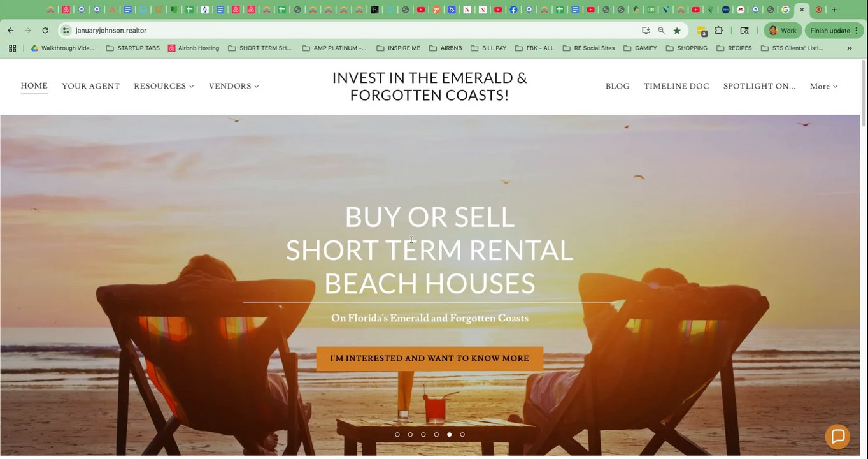This screenshot has height=459, width=868.
Task: Open the Blog page
Action: pos(617,86)
